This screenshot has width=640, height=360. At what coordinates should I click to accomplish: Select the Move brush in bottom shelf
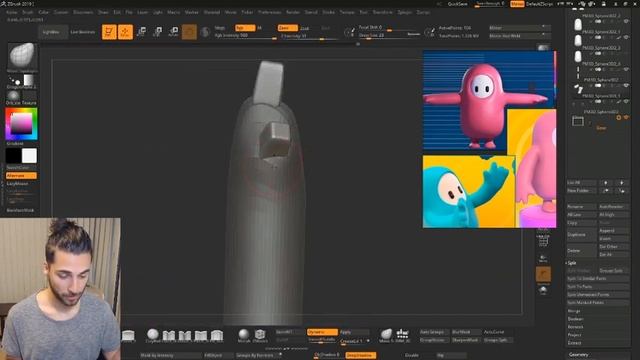click(386, 336)
